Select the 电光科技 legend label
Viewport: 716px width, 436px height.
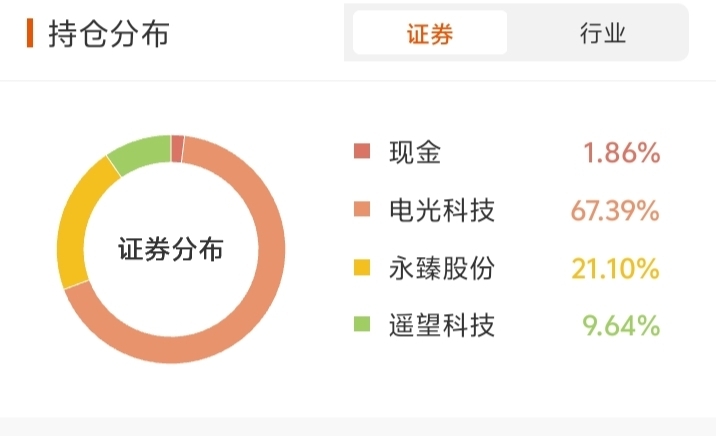click(x=441, y=211)
